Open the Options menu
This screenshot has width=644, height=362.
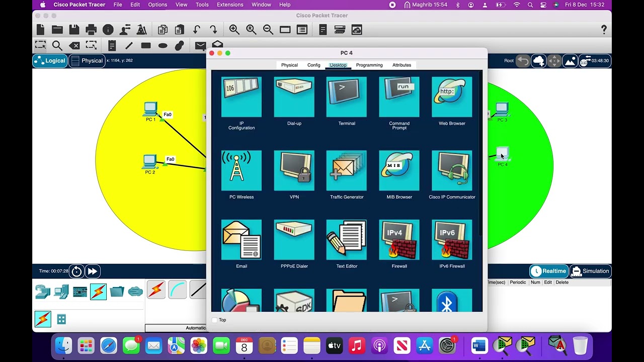[157, 5]
